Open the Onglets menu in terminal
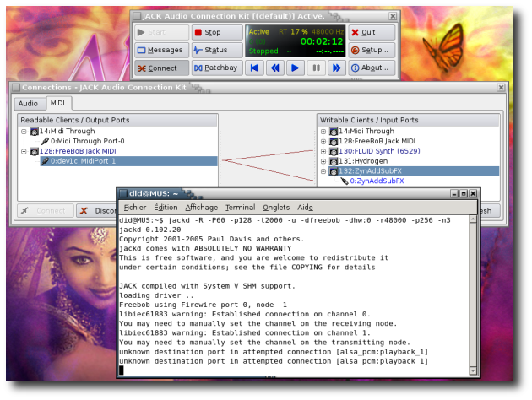This screenshot has height=400, width=532. (275, 207)
